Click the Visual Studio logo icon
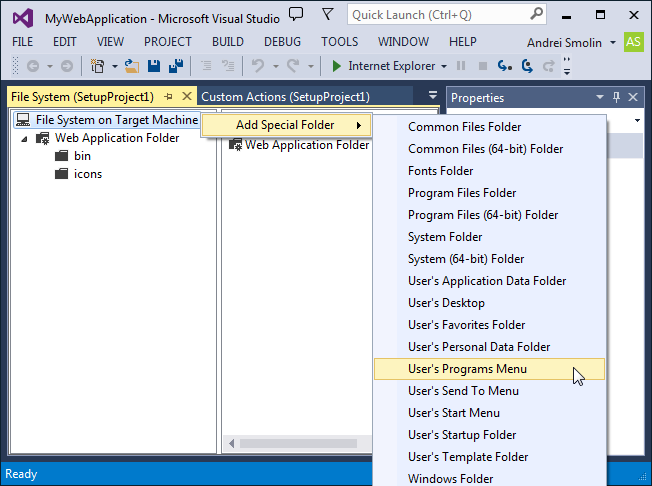This screenshot has height=486, width=652. click(x=23, y=19)
